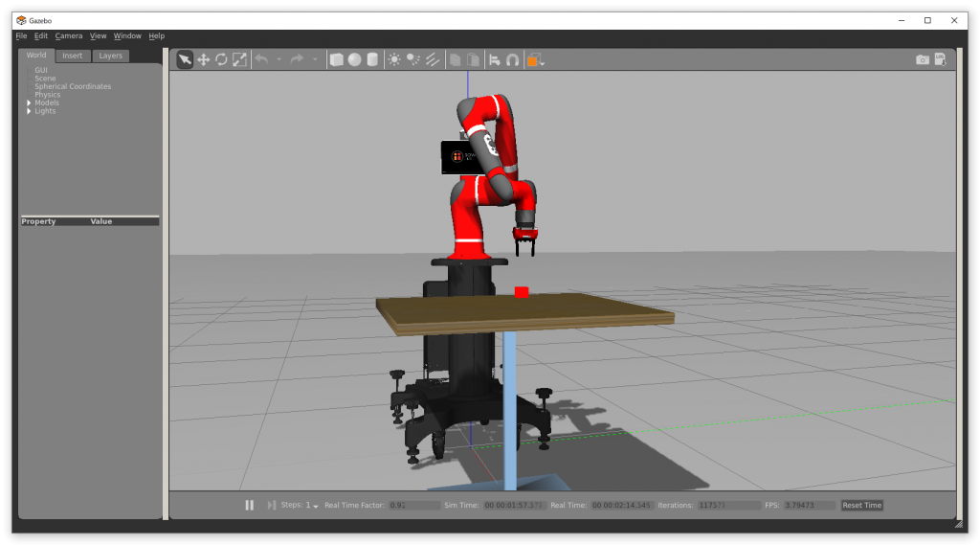Insert a cylinder shape from toolbar
Image resolution: width=980 pixels, height=545 pixels.
coord(372,59)
